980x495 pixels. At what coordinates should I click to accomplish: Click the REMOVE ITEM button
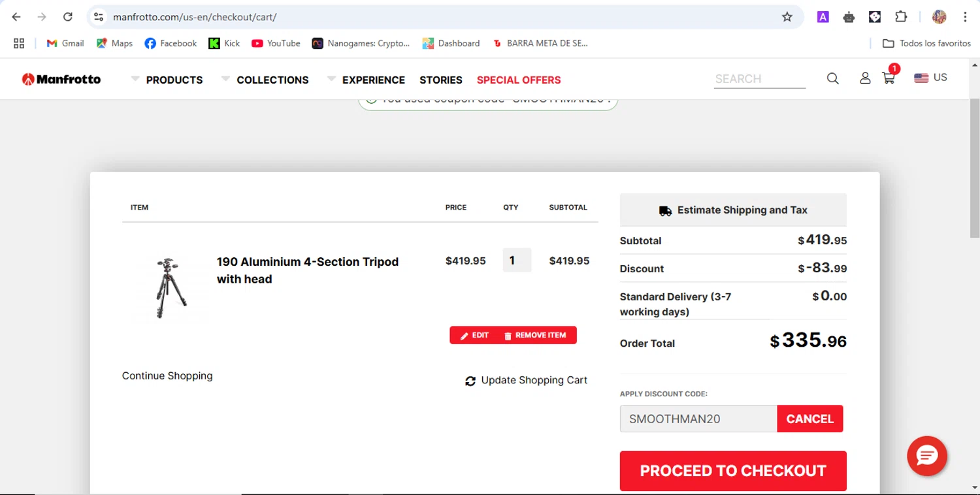coord(535,335)
